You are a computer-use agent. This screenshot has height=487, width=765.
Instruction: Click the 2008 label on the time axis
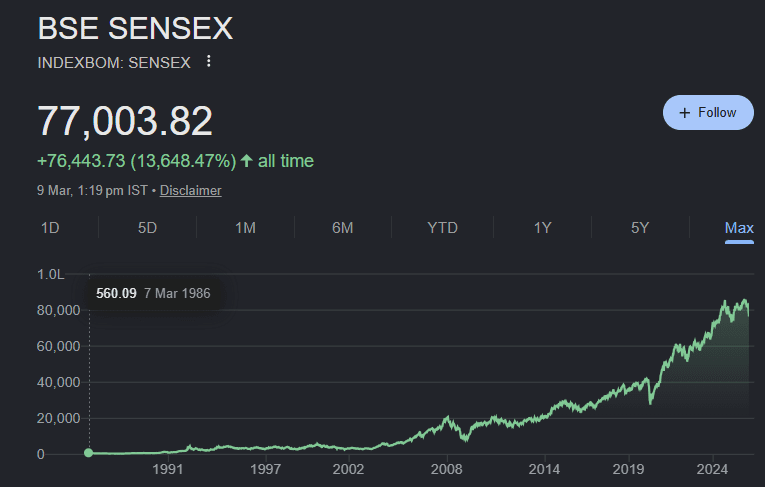coord(446,468)
